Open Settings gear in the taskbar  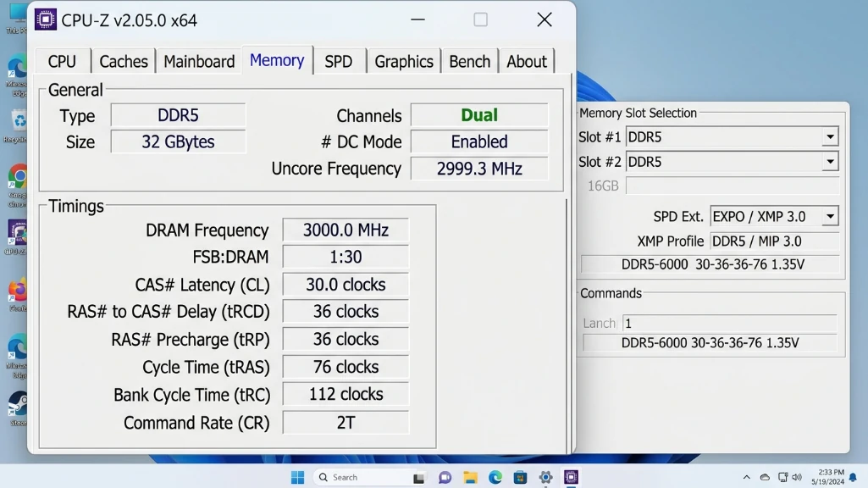click(x=546, y=477)
